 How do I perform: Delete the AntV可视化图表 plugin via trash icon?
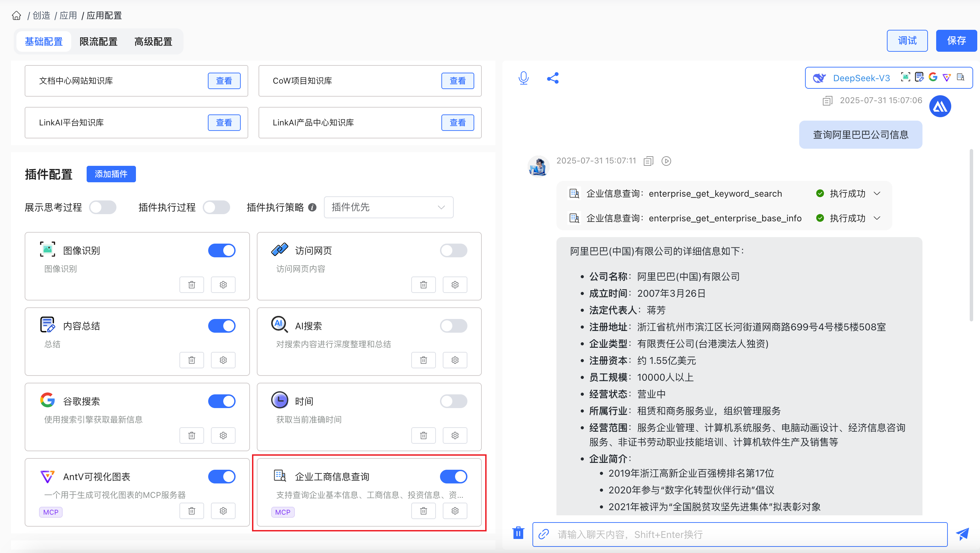tap(192, 511)
